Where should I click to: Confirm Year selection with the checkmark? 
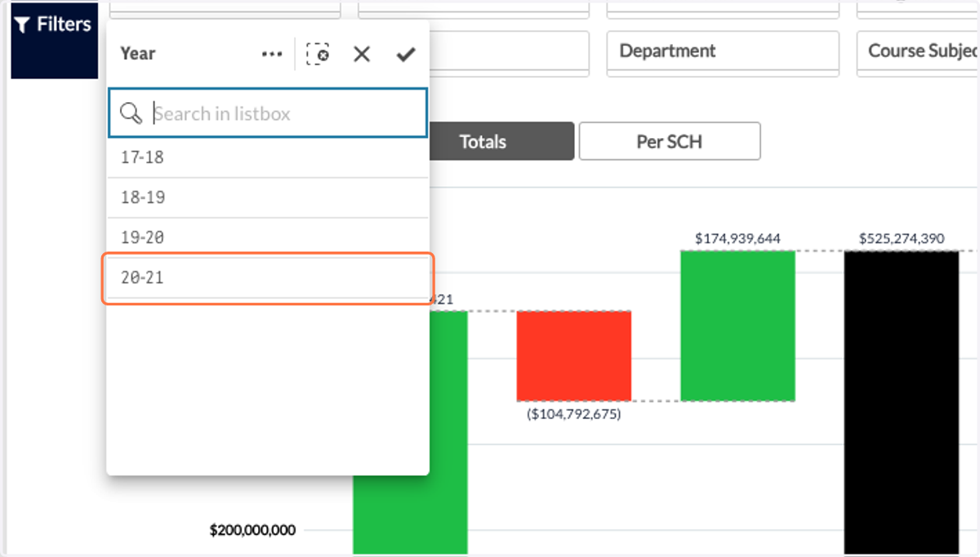coord(405,55)
